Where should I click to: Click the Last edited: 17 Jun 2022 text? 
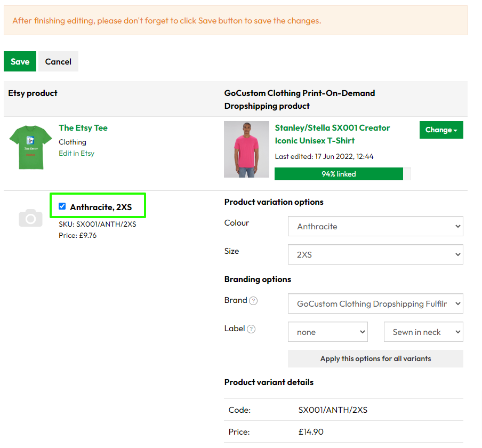324,156
